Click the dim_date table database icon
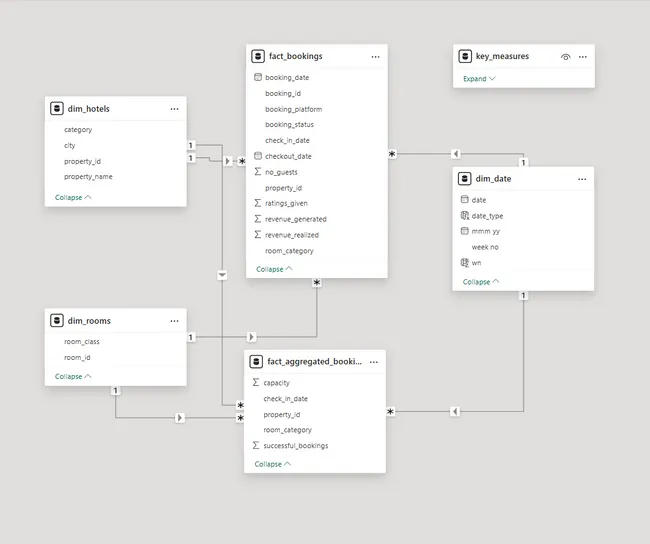Screen dimensions: 650x544 click(x=464, y=179)
